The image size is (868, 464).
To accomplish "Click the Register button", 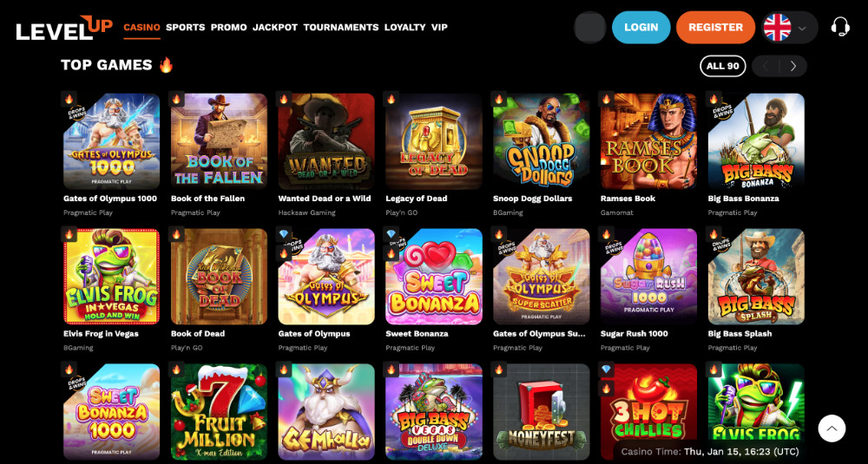I will click(716, 27).
